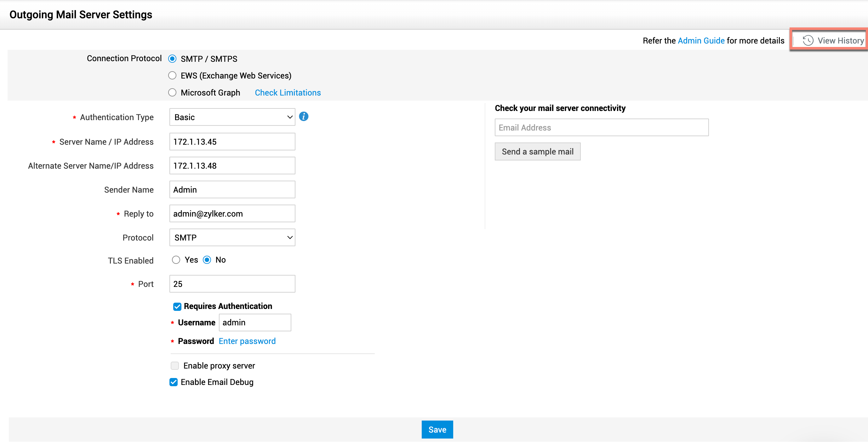Open the Protocol SMTP dropdown
Screen dimensions: 868x442
[232, 237]
